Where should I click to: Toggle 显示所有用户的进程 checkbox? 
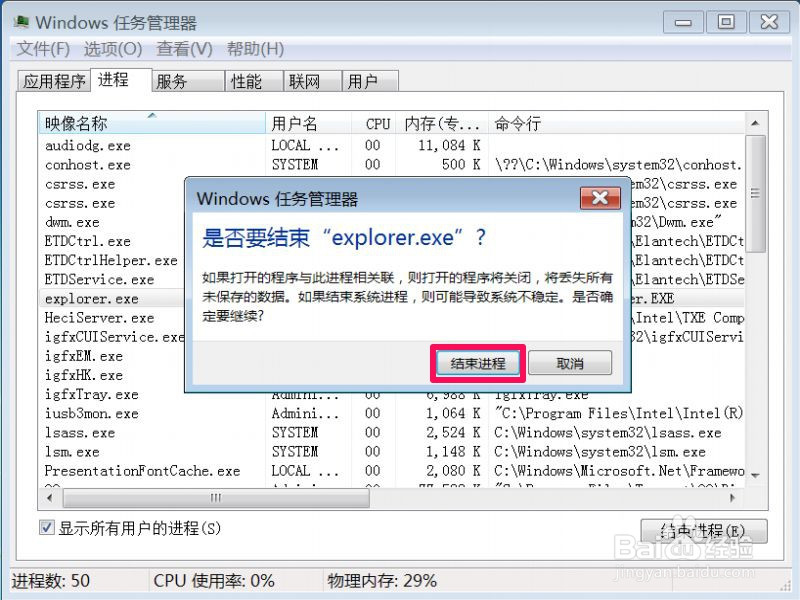46,528
